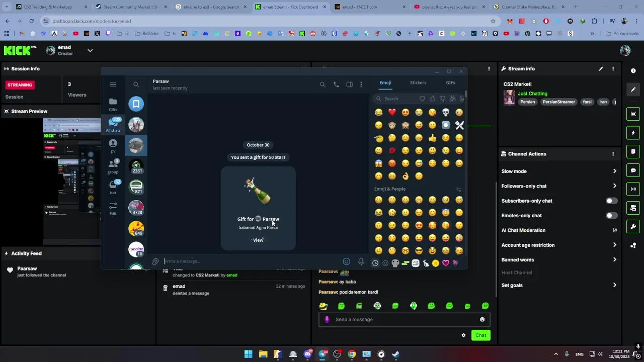Click Edit folders in Telegram sidebar
The image size is (644, 362).
pos(113,208)
